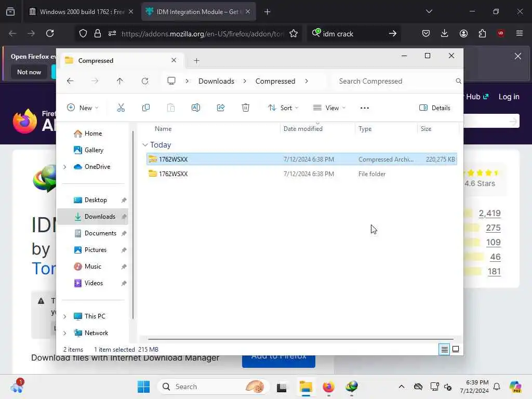Click the Log in link on add-ons page
This screenshot has height=399, width=532.
pyautogui.click(x=509, y=97)
